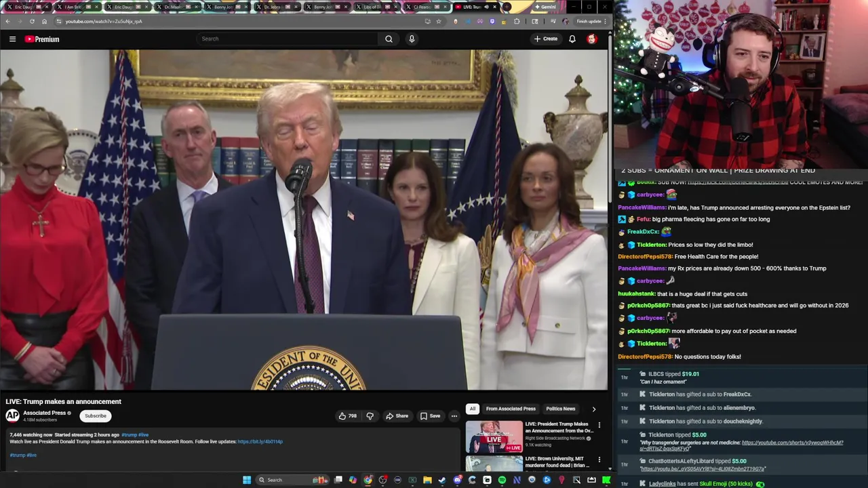The image size is (868, 488).
Task: Open the three-dot more actions for the video
Action: (x=454, y=415)
